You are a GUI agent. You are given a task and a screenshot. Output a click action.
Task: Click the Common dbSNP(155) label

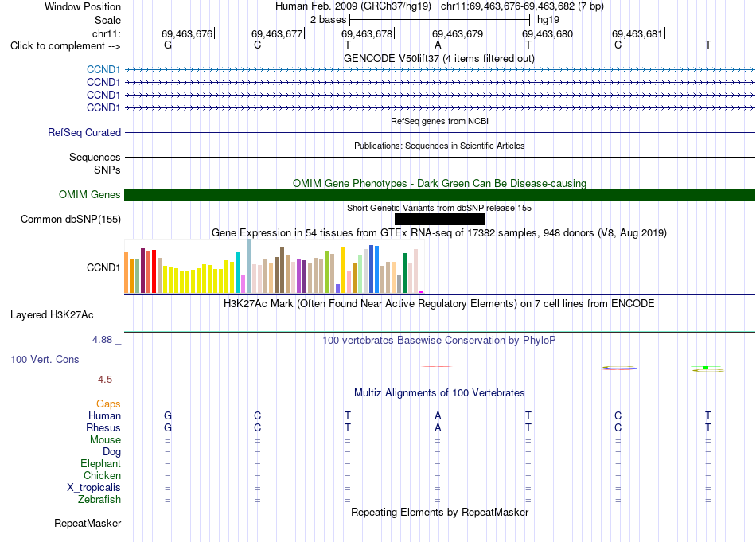pyautogui.click(x=70, y=220)
